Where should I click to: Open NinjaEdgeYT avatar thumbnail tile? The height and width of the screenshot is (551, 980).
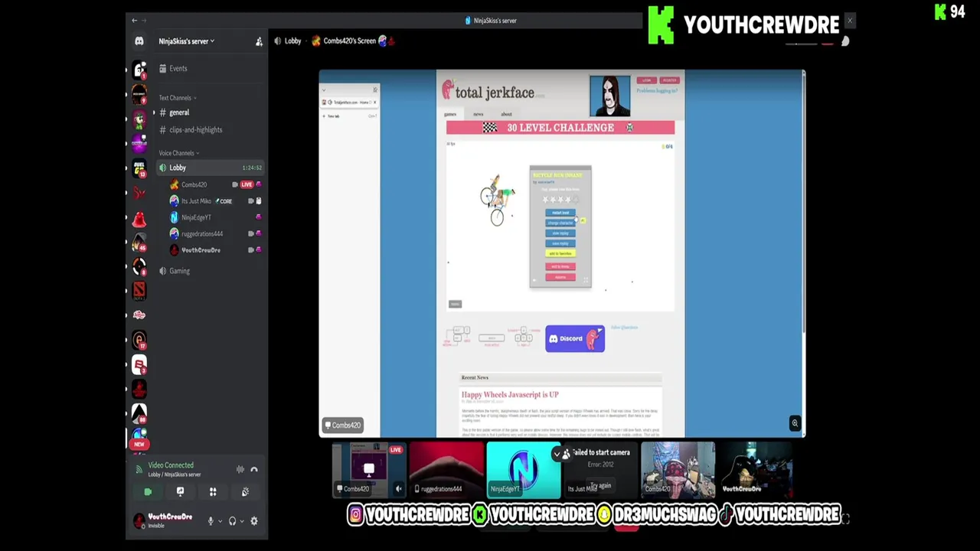coord(524,470)
